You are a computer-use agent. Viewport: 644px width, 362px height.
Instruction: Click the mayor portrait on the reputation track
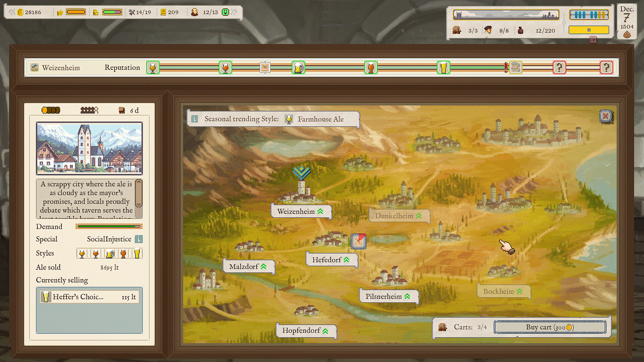(x=516, y=67)
